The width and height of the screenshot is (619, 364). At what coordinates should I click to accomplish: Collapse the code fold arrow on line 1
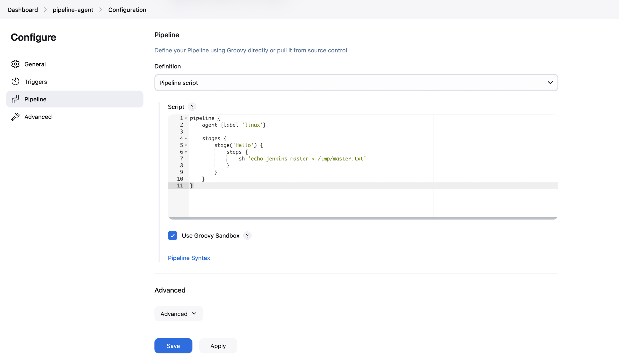[186, 118]
